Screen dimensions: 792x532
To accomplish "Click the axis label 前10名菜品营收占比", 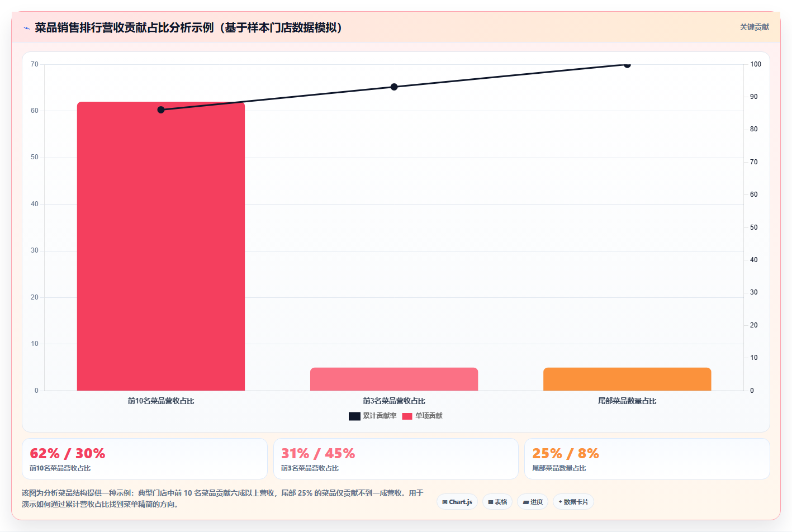I will (161, 401).
